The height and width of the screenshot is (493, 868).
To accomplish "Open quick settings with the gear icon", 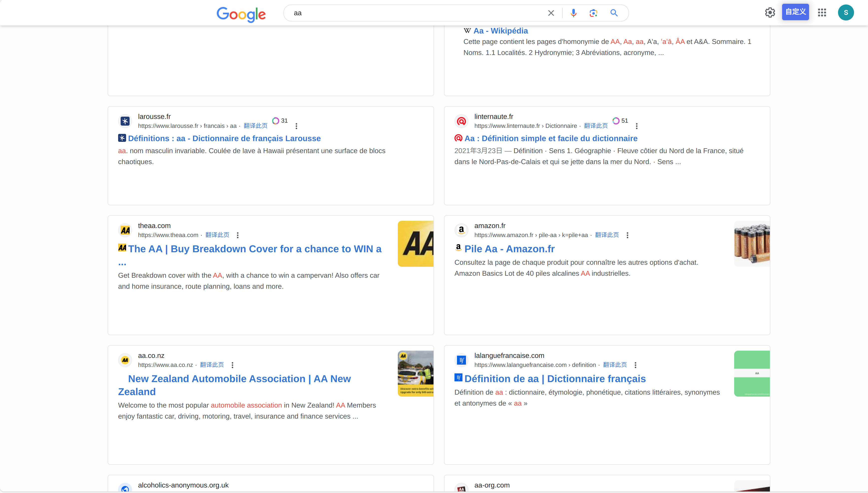I will 770,12.
